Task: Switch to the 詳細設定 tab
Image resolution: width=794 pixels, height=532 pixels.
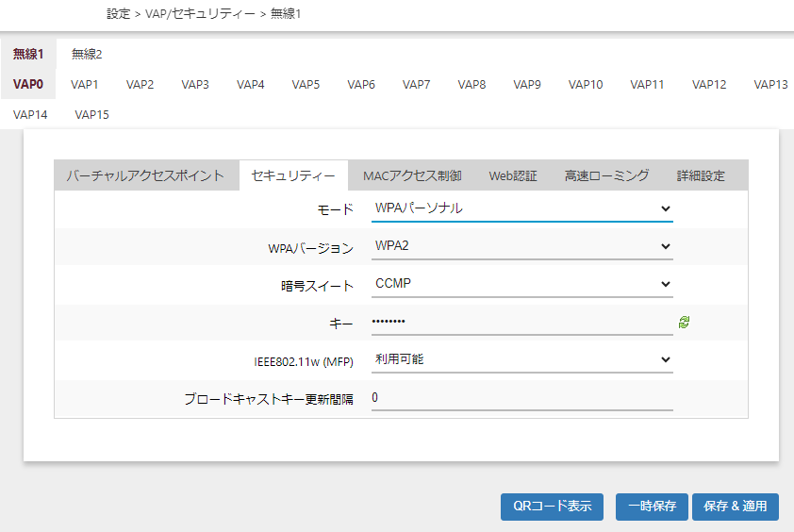Action: tap(701, 175)
